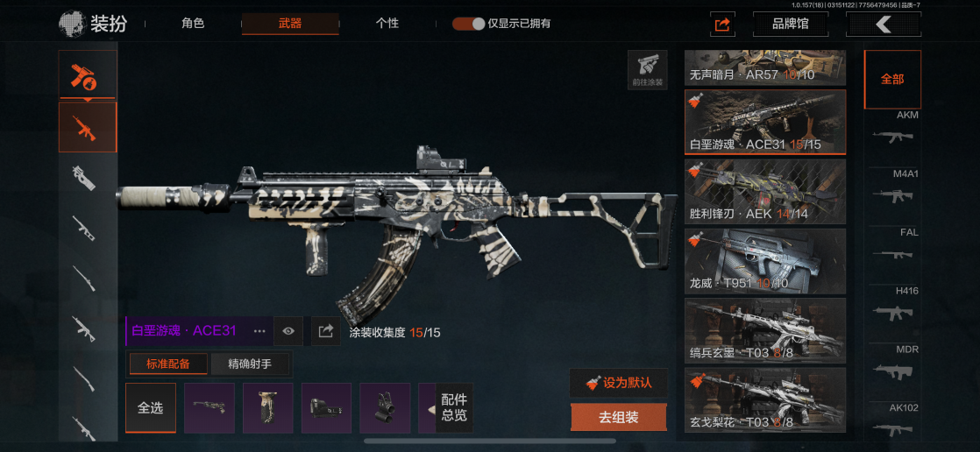Expand the 配件总览 attachment overview

(454, 407)
